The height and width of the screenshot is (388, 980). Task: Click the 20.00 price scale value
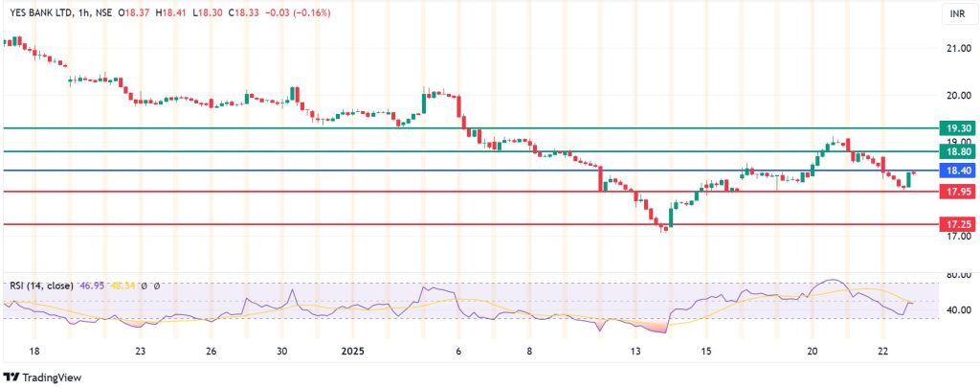[958, 96]
